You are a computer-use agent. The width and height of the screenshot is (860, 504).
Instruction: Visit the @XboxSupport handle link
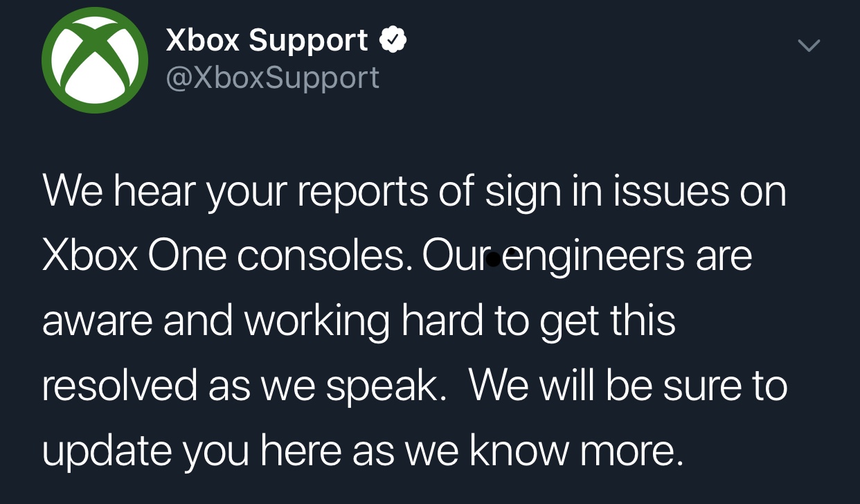(272, 78)
